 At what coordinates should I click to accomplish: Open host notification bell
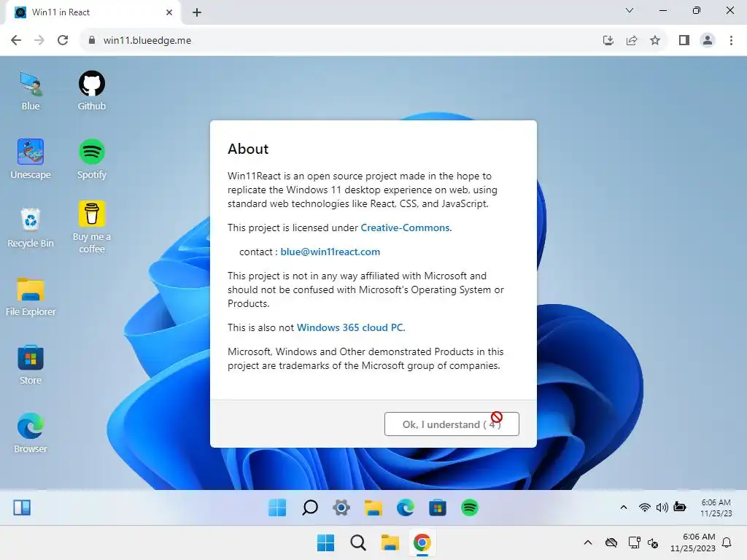[x=727, y=542]
